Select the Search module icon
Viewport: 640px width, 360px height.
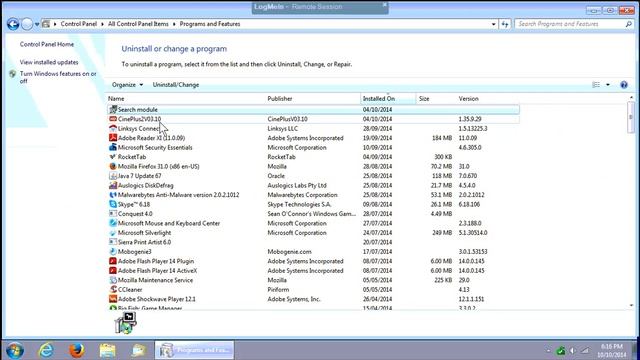(113, 109)
